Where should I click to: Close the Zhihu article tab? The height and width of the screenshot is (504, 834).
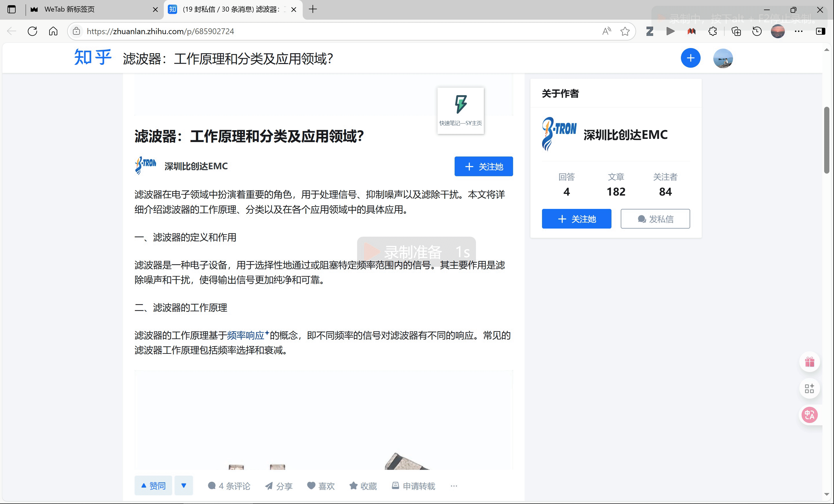(294, 10)
